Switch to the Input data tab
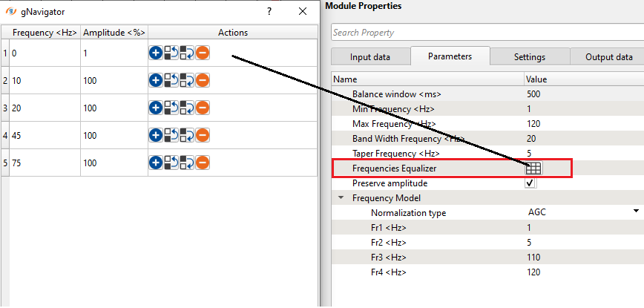Screen dimensions: 644x308 (x=370, y=57)
